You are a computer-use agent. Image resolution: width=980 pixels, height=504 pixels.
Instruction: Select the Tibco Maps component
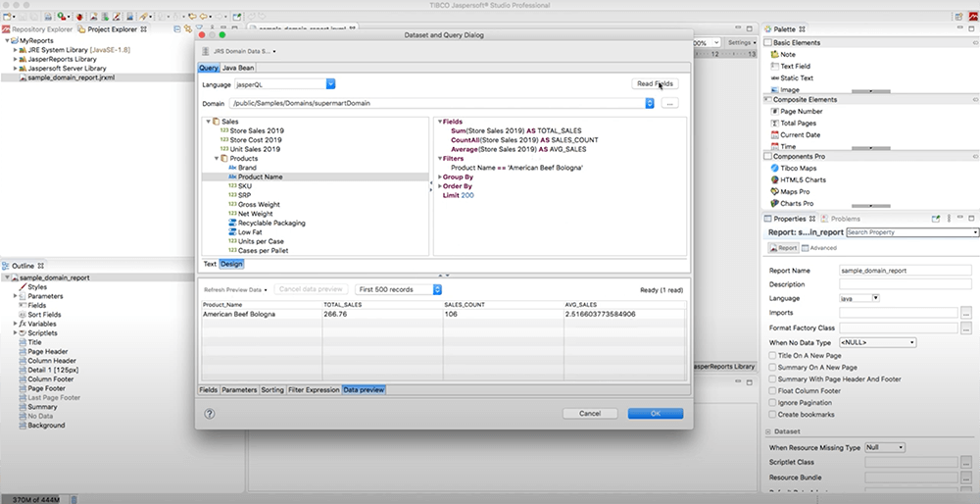(794, 169)
